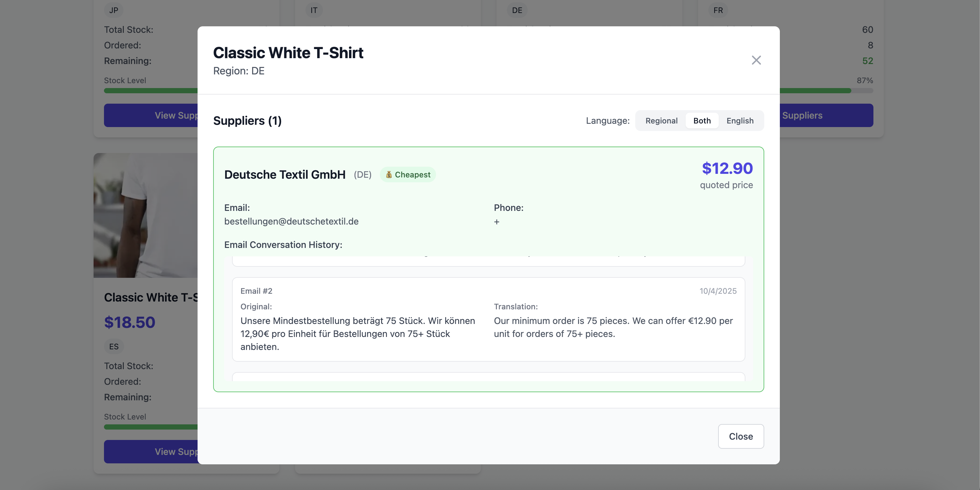Click the English translation text of Email #2

tap(612, 327)
